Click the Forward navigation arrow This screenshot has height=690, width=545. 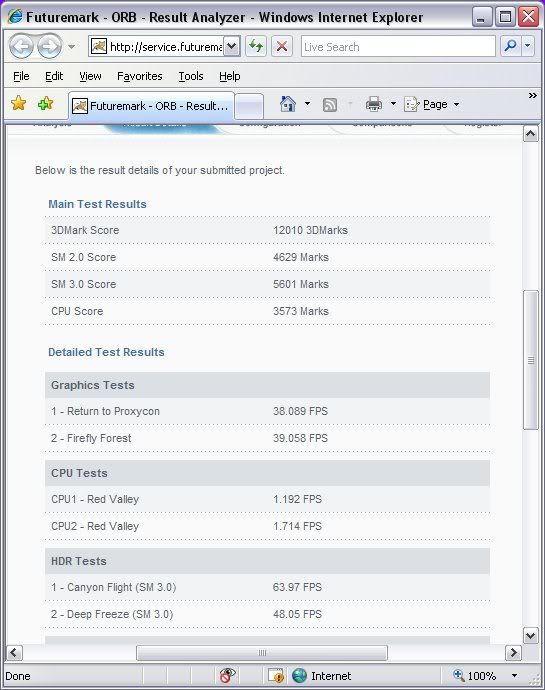[x=49, y=46]
